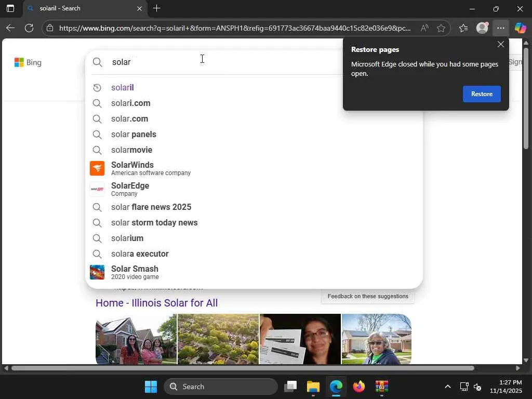532x399 pixels.
Task: Open WinRAR from taskbar
Action: 382,387
